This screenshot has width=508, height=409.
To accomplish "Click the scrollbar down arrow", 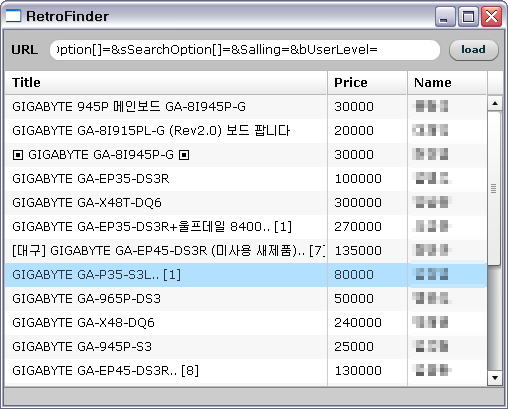I will point(495,378).
